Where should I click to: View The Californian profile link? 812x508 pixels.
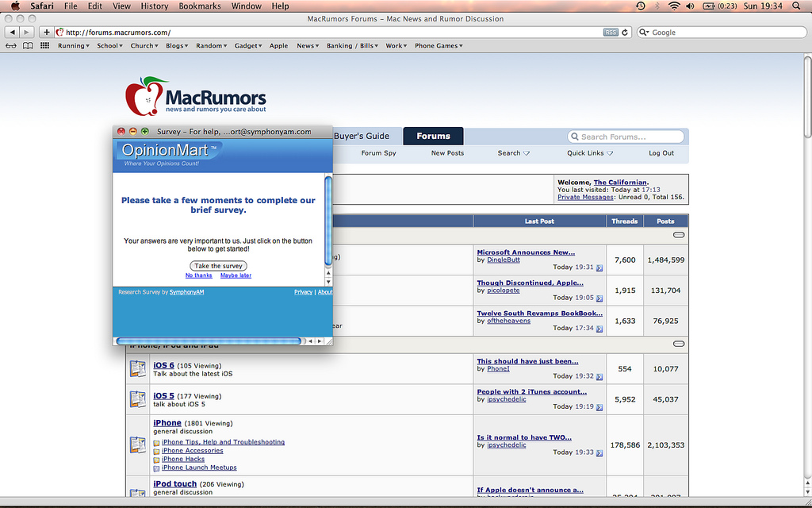[620, 183]
